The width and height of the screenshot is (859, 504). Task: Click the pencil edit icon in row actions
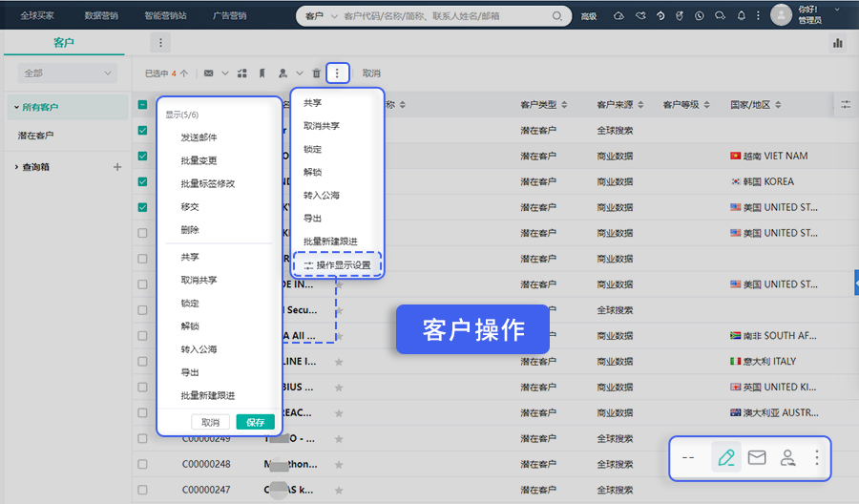(x=726, y=457)
